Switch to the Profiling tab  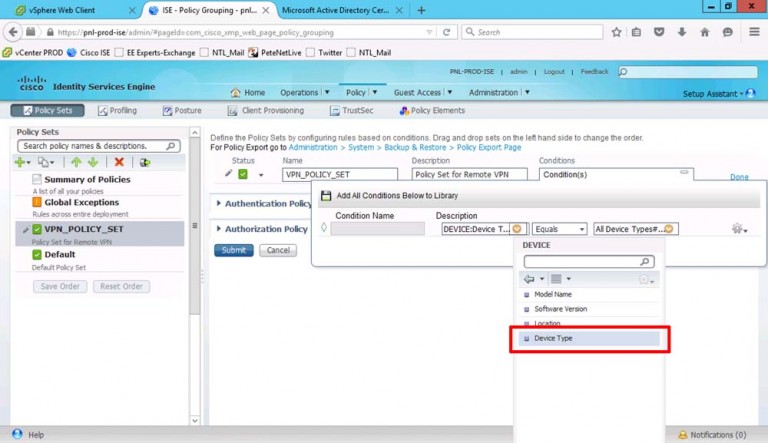(x=118, y=111)
